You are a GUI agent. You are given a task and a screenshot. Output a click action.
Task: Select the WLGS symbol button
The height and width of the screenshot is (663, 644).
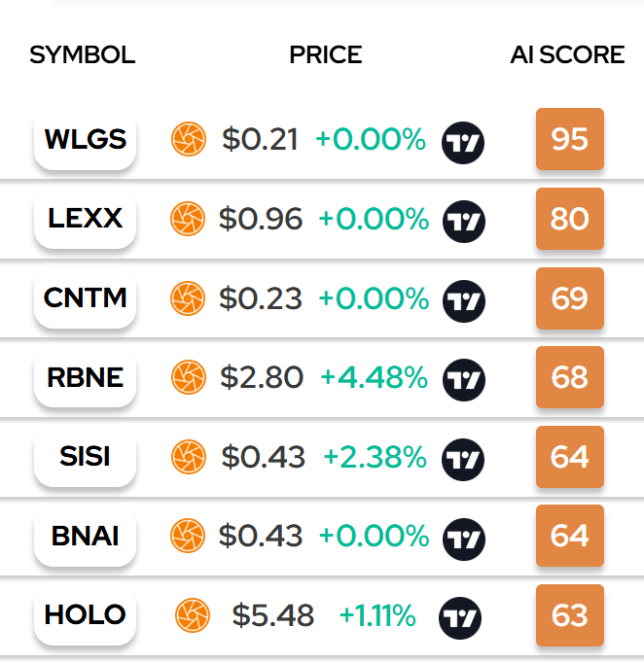[85, 139]
